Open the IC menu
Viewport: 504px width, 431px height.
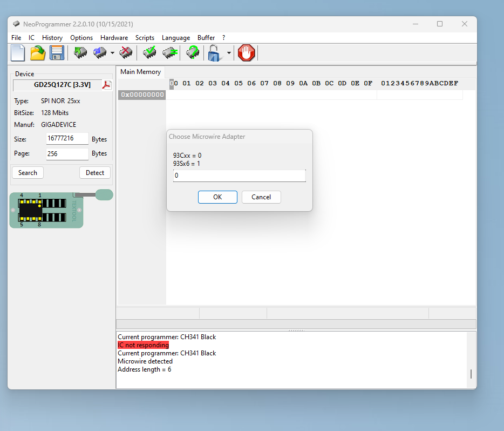[x=31, y=38]
